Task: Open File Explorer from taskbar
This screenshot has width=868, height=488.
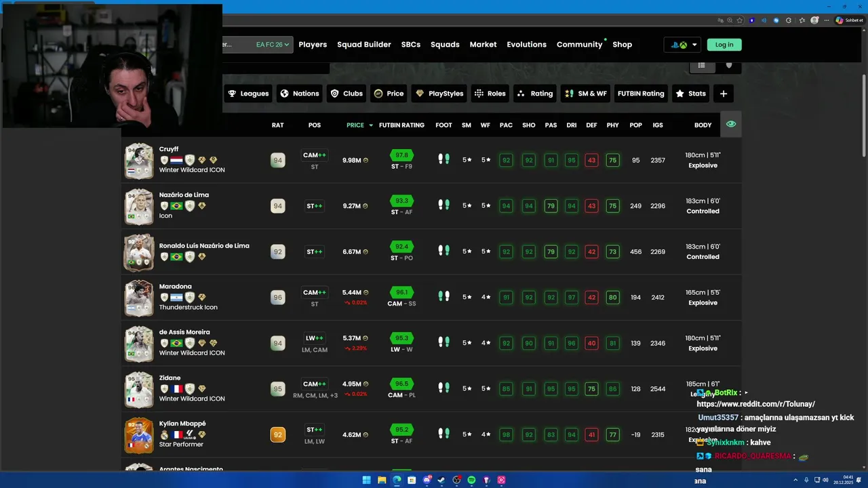Action: 382,480
